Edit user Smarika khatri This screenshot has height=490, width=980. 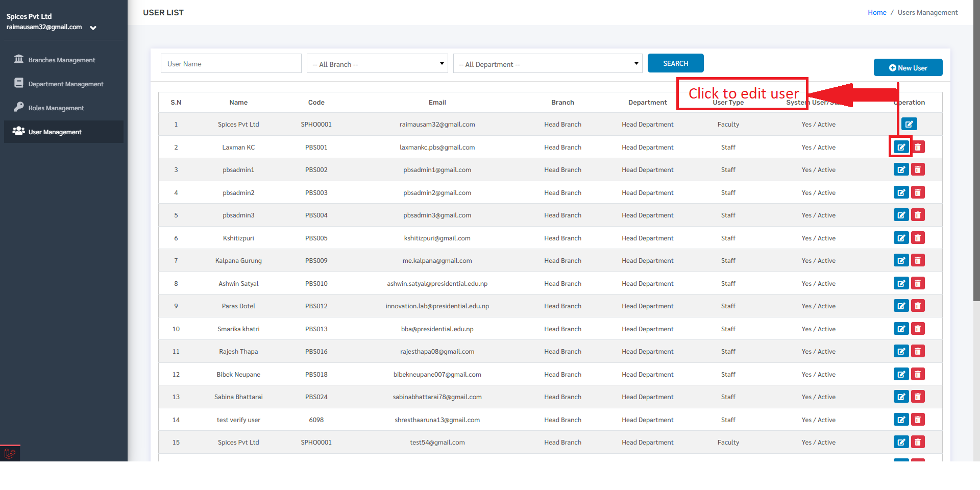[x=901, y=329]
